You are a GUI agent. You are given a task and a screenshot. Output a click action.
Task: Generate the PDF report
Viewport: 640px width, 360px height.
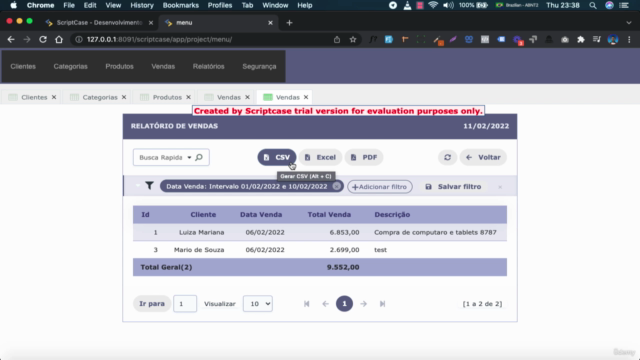[364, 157]
